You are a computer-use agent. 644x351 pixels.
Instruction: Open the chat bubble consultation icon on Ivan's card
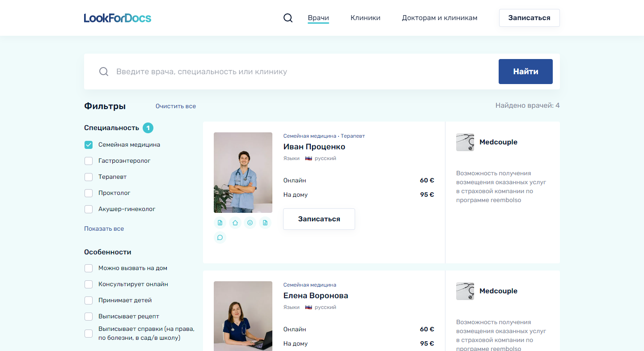(220, 237)
